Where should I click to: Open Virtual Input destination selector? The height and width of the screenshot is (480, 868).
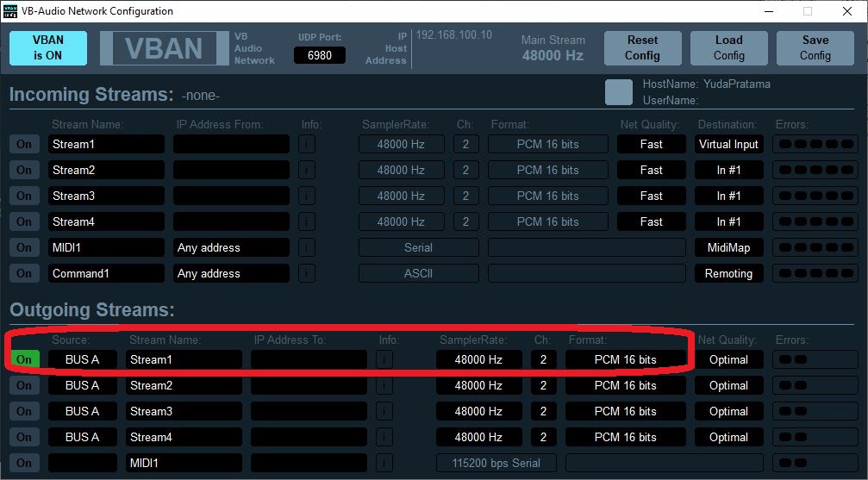(728, 144)
